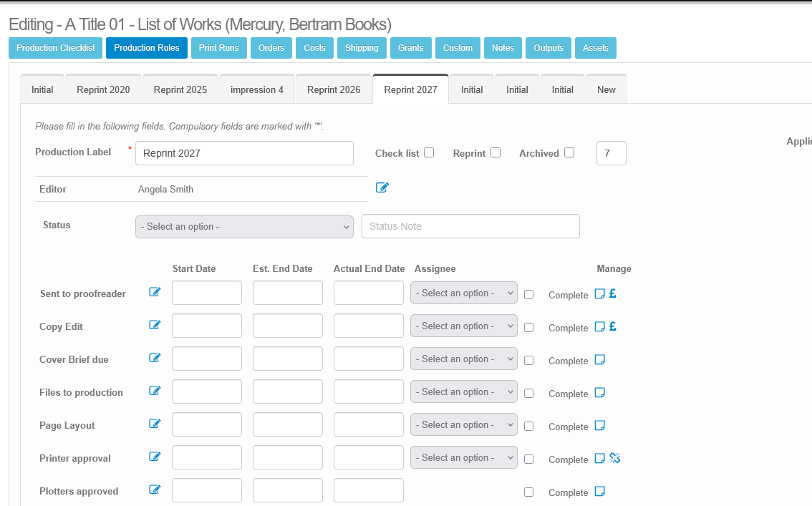Click the Status Note text field
Screen dimensions: 812x506
tap(470, 226)
